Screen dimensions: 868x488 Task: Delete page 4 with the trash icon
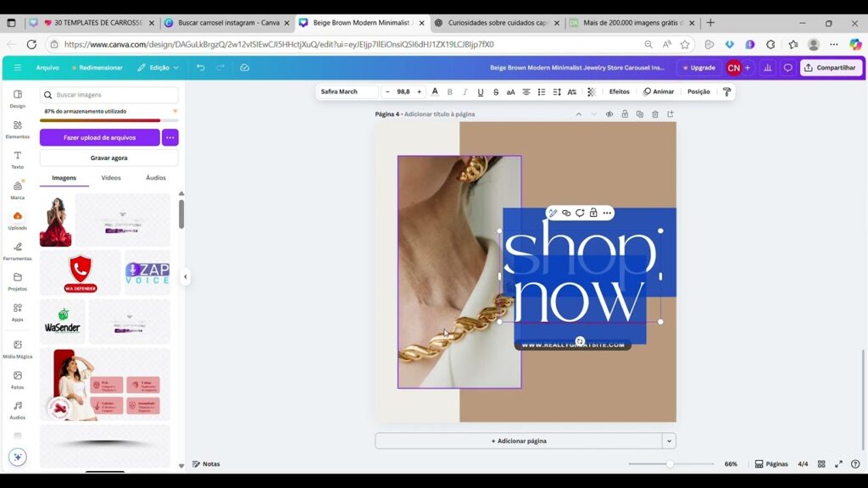(x=654, y=114)
